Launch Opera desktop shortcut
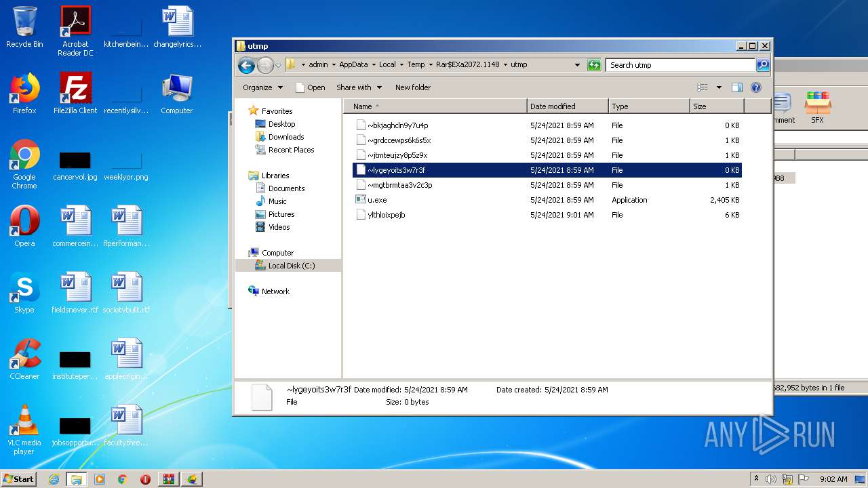The image size is (868, 488). point(24,226)
